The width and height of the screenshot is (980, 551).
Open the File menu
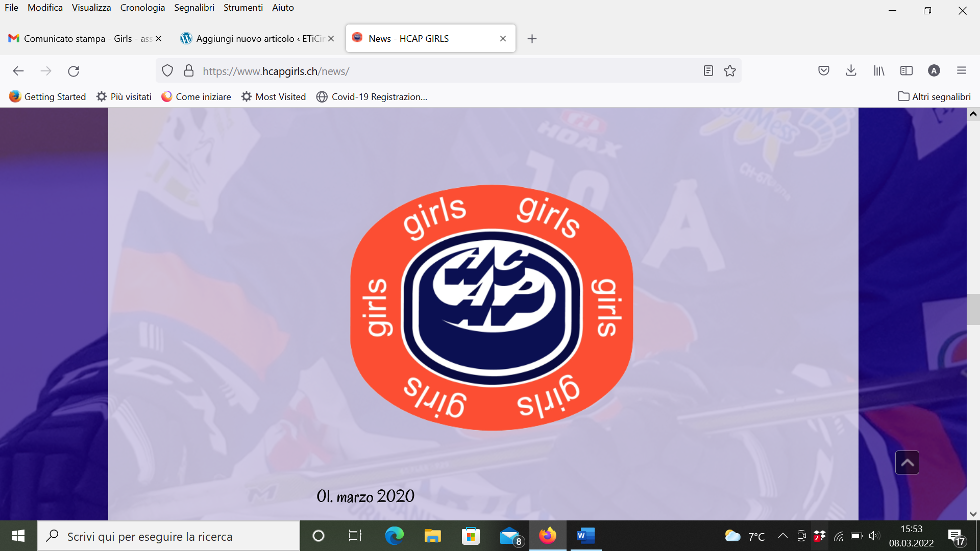[11, 8]
